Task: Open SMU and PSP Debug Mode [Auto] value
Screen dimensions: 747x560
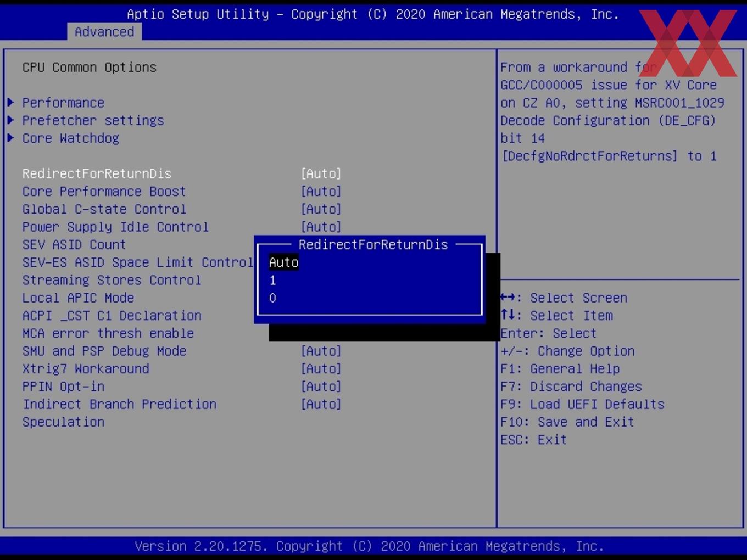Action: (x=321, y=351)
